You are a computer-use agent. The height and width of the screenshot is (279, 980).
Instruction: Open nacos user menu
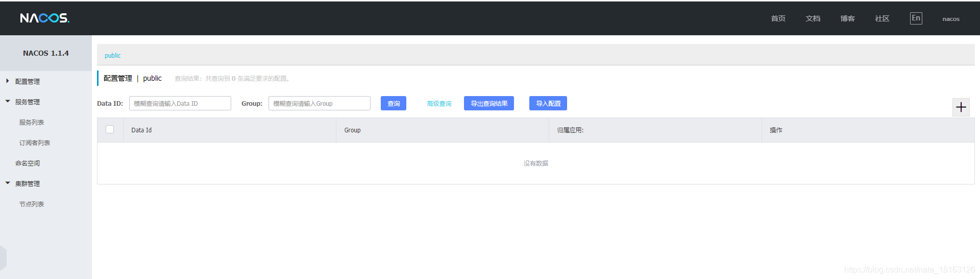tap(951, 19)
